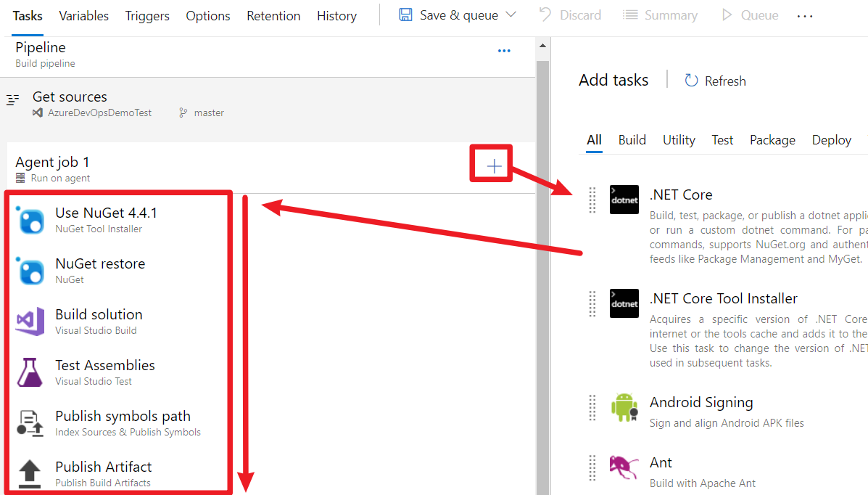The image size is (868, 495).
Task: Grab the Ant task drag handle
Action: pyautogui.click(x=592, y=467)
